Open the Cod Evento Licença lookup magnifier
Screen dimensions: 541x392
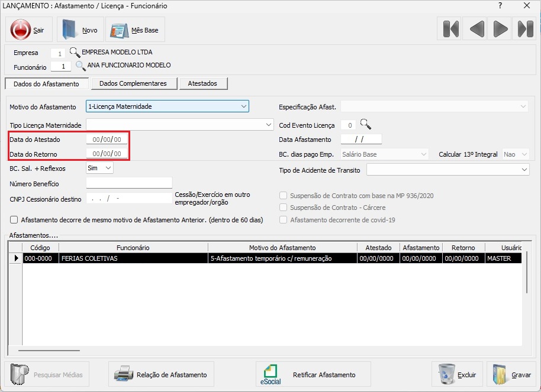point(366,125)
